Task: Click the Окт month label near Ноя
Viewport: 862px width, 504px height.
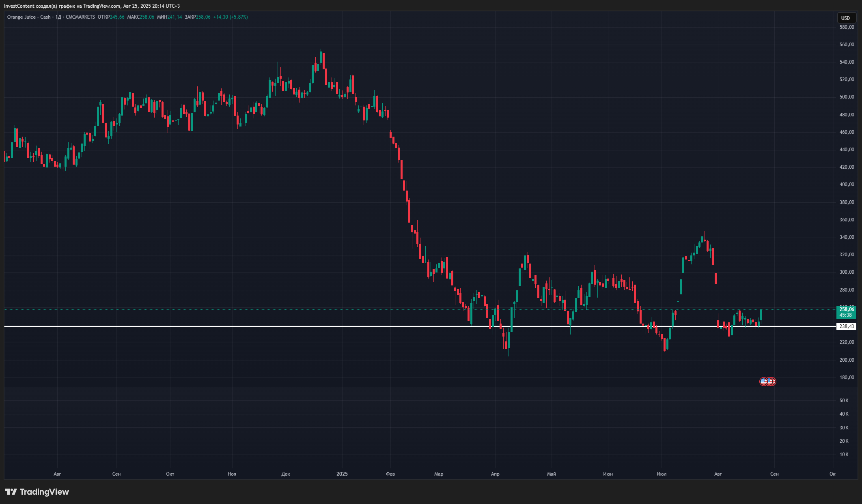Action: click(170, 474)
